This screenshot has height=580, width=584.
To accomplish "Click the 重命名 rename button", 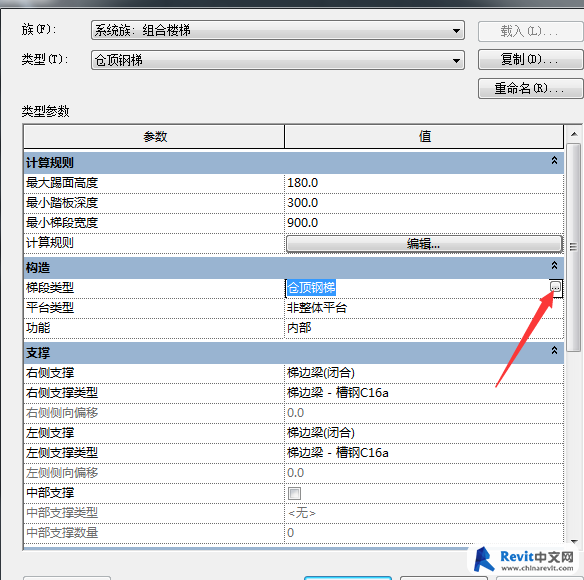I will [x=530, y=88].
